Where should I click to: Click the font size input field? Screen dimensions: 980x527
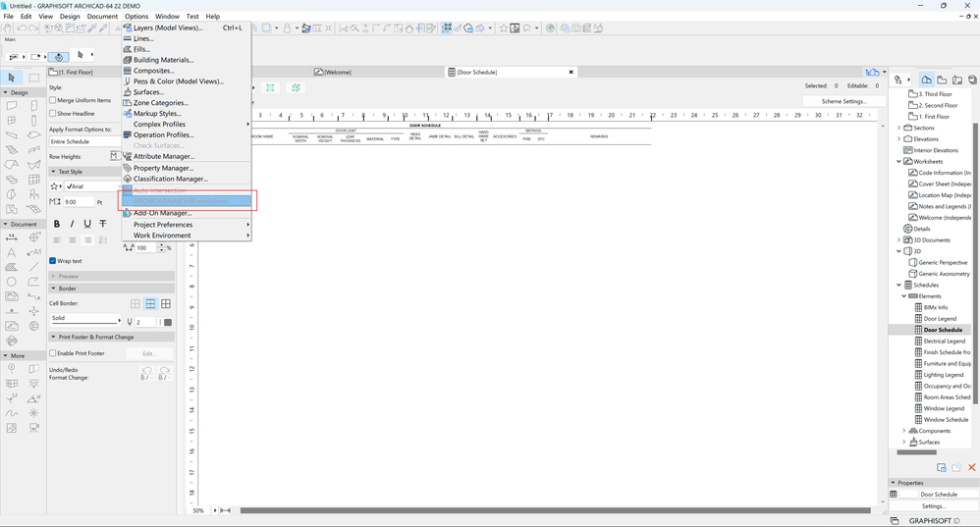(x=78, y=202)
